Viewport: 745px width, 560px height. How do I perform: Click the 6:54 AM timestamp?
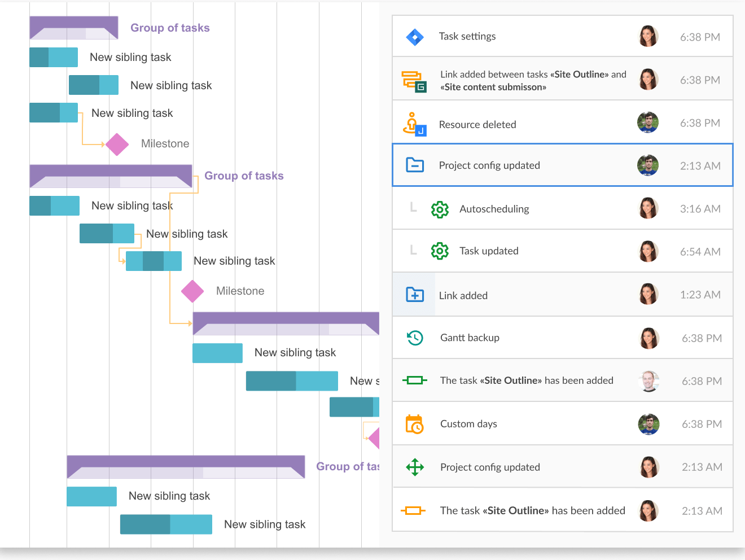pos(700,252)
